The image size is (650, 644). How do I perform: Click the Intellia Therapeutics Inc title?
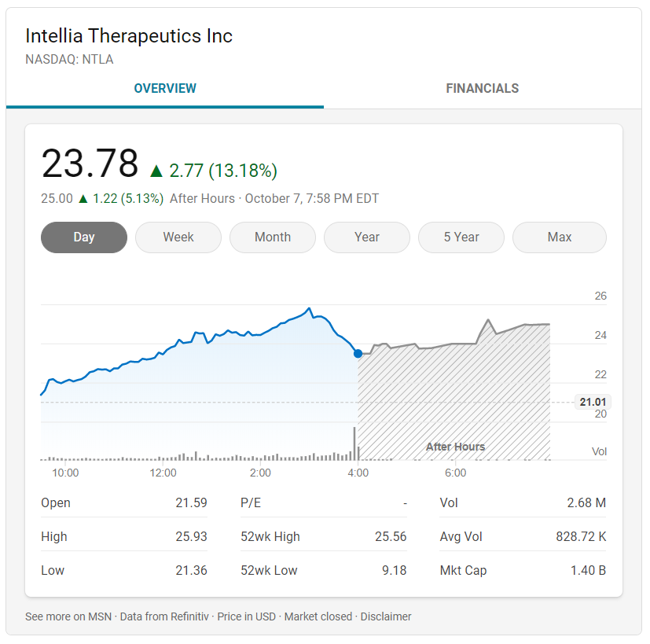point(129,35)
